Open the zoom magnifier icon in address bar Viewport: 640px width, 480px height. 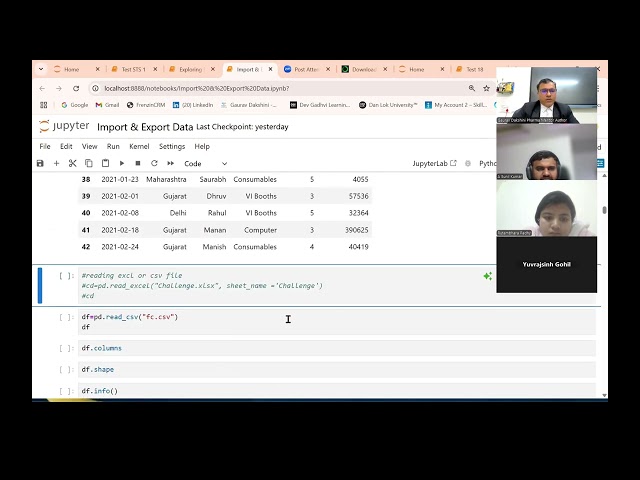coord(472,88)
